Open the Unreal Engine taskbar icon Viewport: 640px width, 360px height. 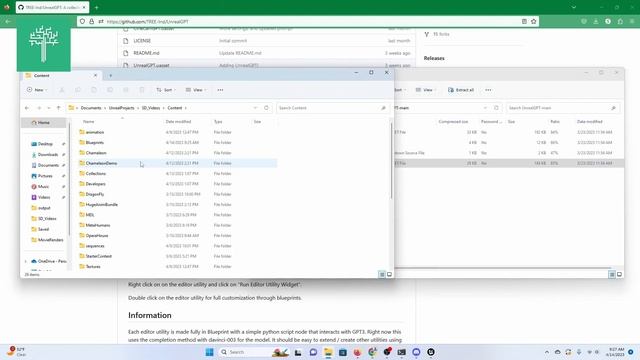[431, 352]
